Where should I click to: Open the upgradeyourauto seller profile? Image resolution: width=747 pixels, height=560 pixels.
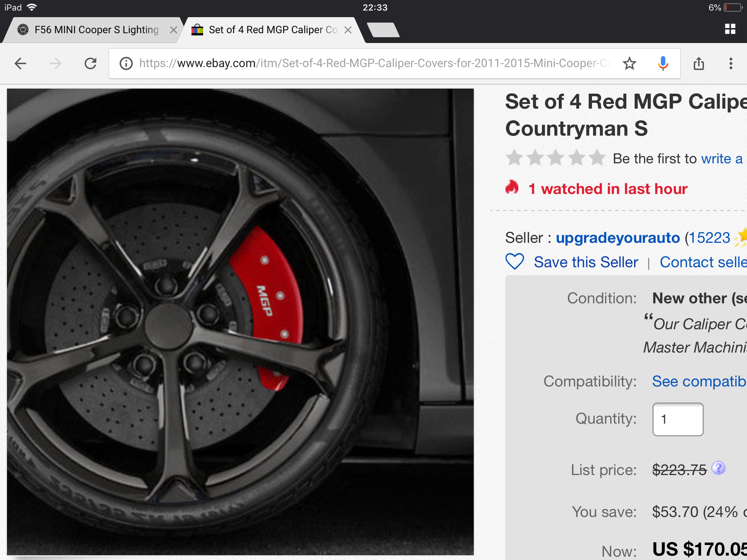tap(618, 238)
